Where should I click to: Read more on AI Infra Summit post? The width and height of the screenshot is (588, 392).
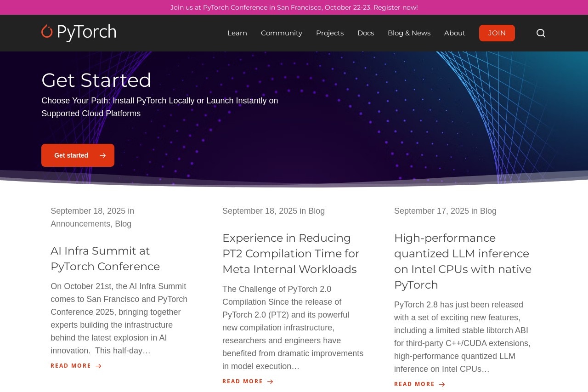click(76, 366)
